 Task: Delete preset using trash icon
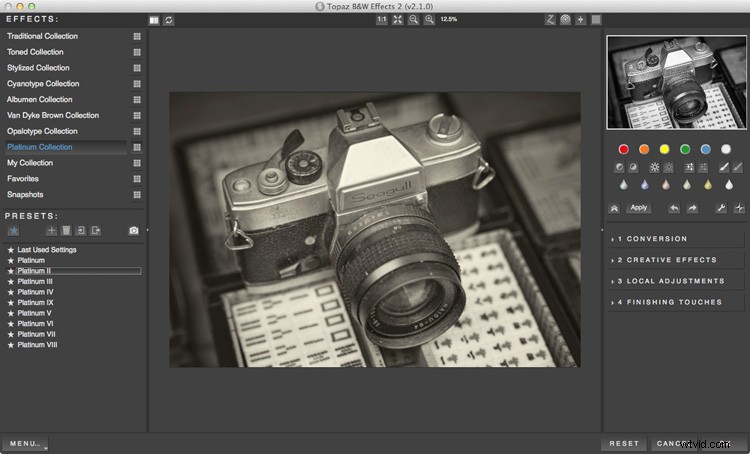(66, 231)
